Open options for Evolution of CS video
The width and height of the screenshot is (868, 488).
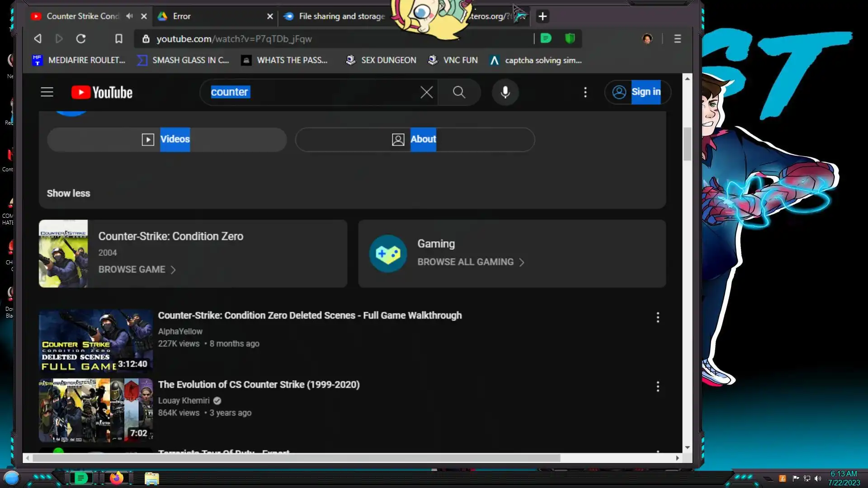click(x=658, y=386)
